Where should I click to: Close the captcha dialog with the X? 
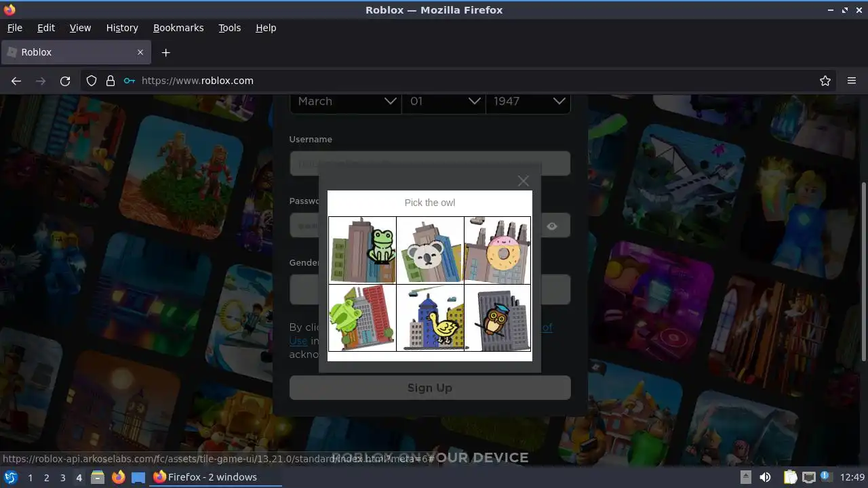523,181
